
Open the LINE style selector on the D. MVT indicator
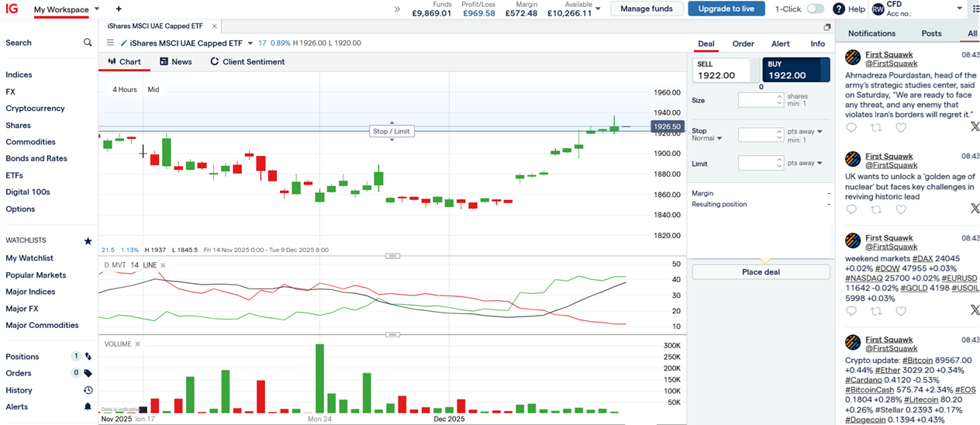[x=150, y=265]
